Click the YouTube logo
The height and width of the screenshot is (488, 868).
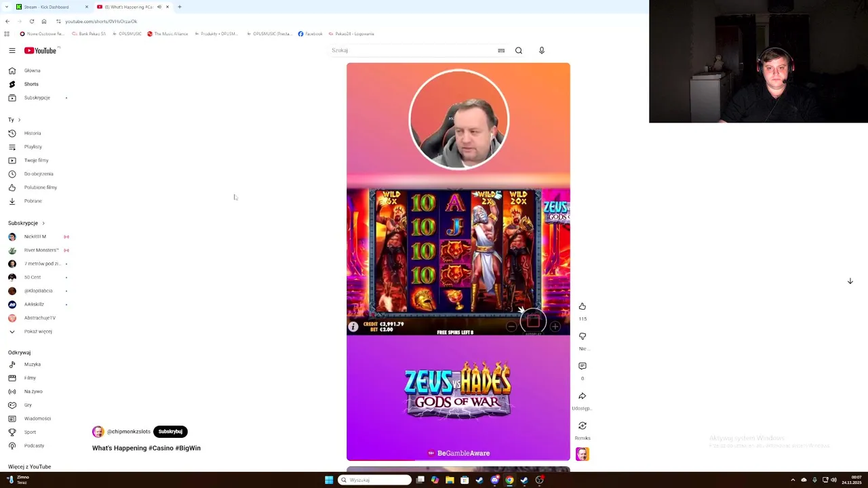coord(41,51)
